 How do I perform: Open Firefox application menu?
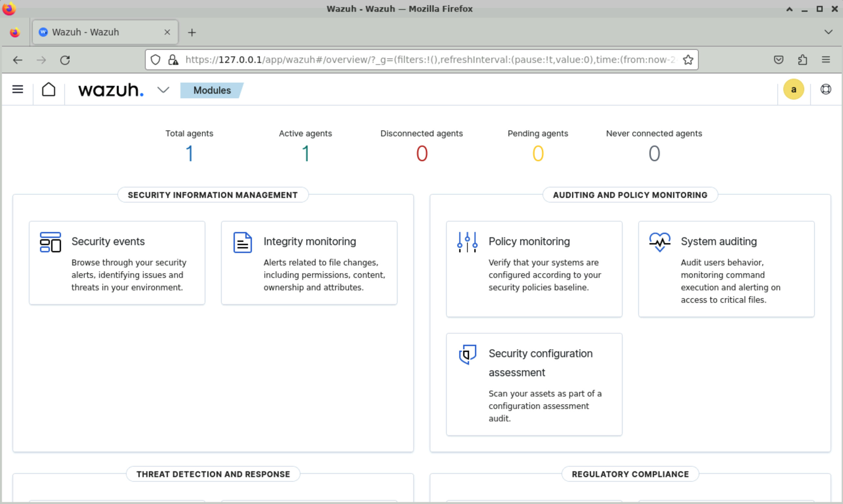[826, 60]
